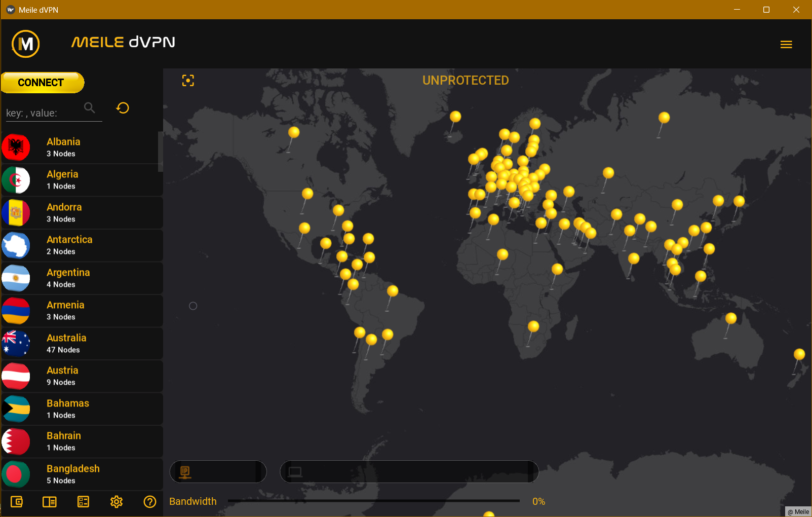Open Bahrain in country list

coord(82,442)
